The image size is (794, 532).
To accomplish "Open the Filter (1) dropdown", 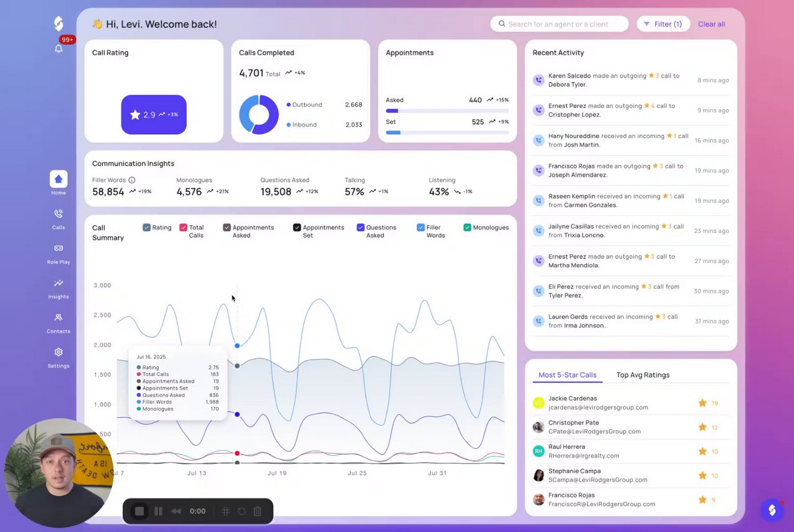I will click(662, 24).
